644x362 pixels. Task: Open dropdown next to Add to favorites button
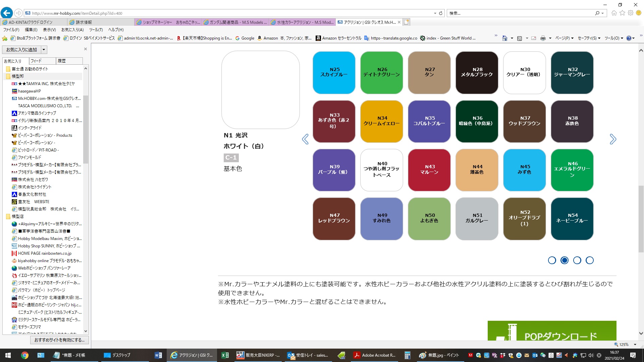[x=44, y=50]
